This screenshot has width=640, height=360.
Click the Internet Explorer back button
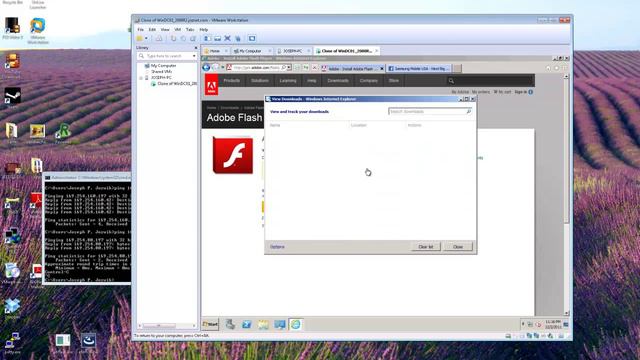point(207,68)
